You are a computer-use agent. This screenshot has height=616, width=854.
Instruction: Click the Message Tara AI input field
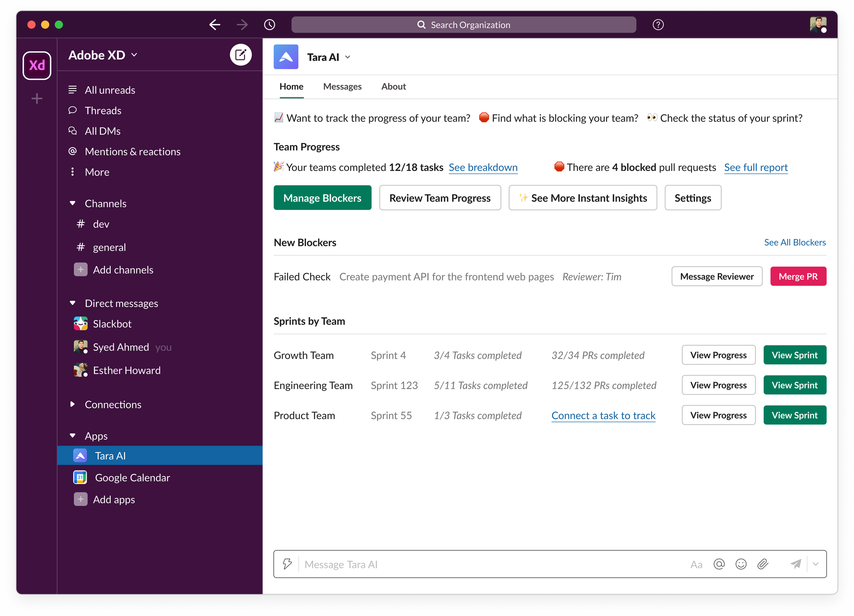490,564
